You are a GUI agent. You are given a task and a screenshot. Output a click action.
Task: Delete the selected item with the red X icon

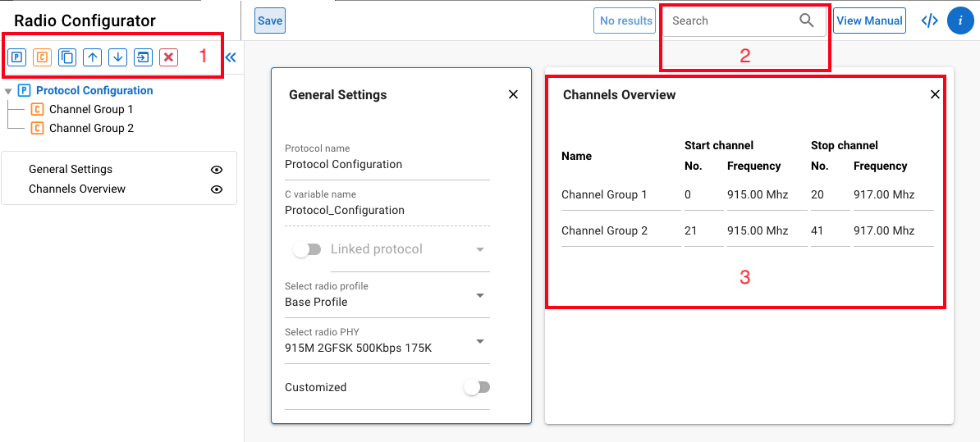[x=168, y=57]
